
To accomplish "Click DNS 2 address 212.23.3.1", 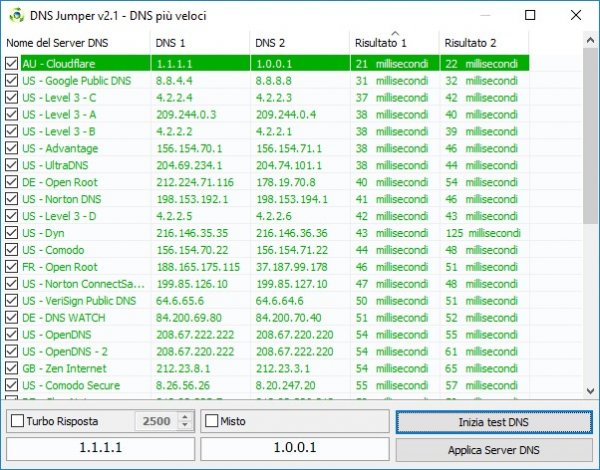I will pyautogui.click(x=283, y=368).
